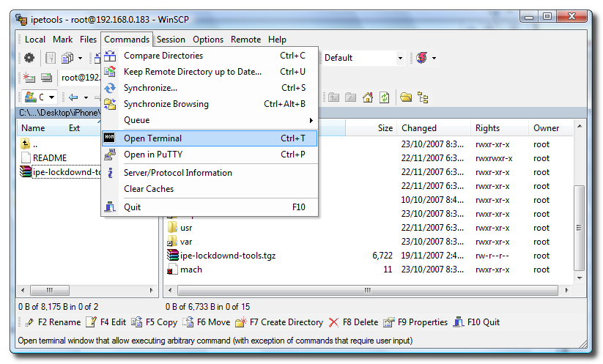Open the root@192 session selector box
This screenshot has width=603, height=364.
(81, 78)
